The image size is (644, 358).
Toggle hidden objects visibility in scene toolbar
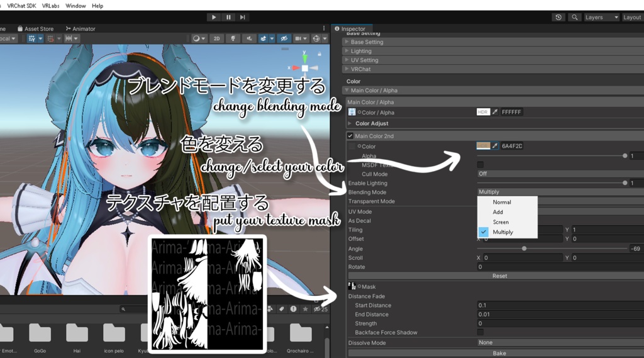point(284,38)
